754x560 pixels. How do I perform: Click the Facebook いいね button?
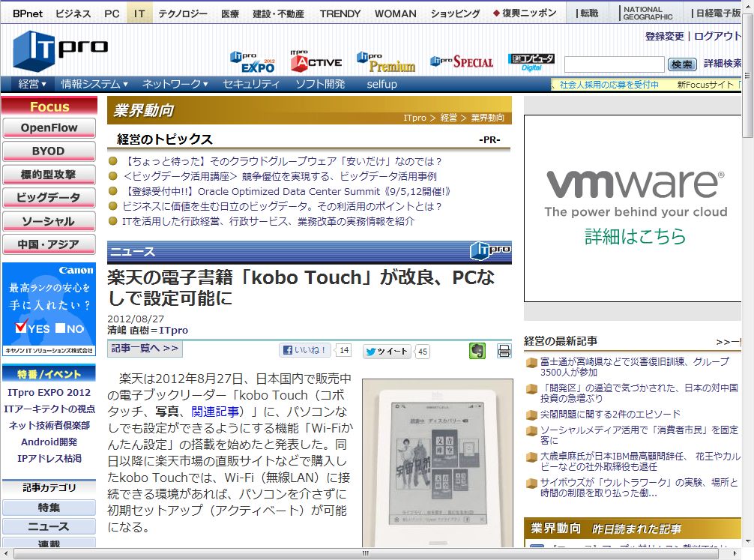pos(305,350)
